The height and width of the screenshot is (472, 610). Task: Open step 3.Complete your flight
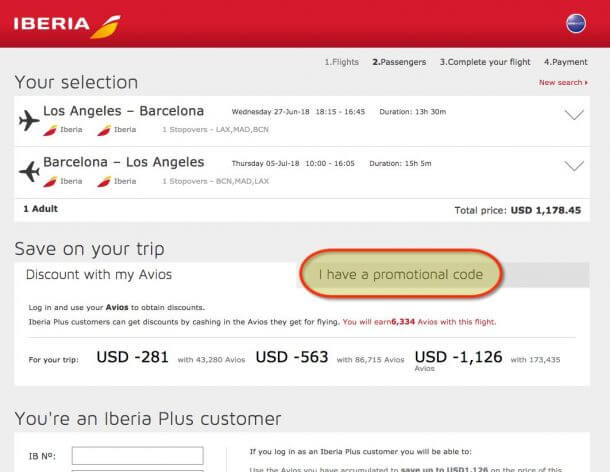[x=485, y=62]
